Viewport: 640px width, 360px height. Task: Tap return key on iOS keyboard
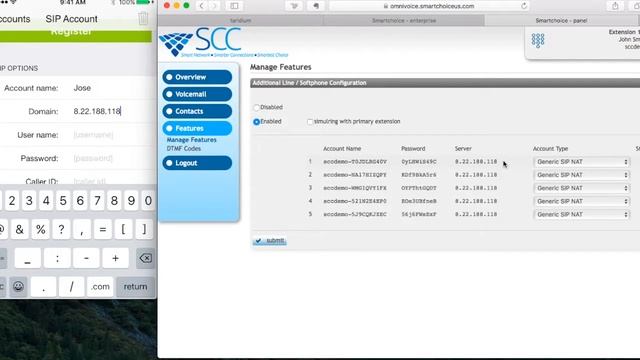(x=135, y=287)
